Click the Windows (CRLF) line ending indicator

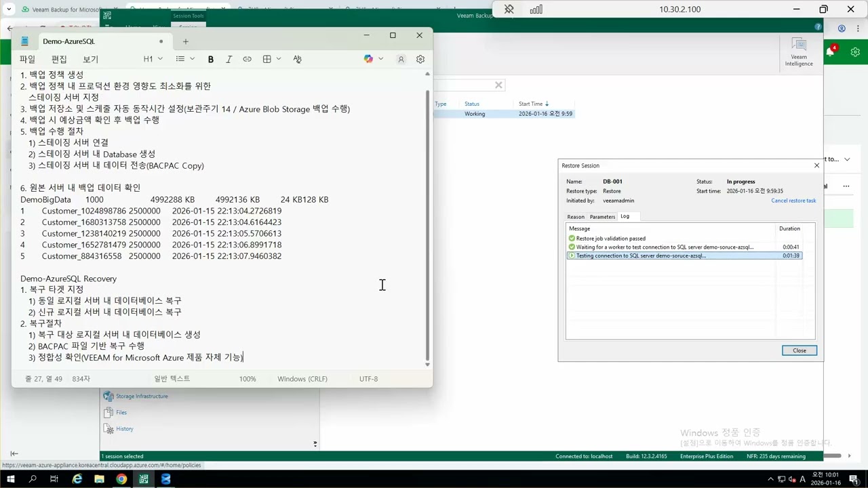pyautogui.click(x=302, y=379)
